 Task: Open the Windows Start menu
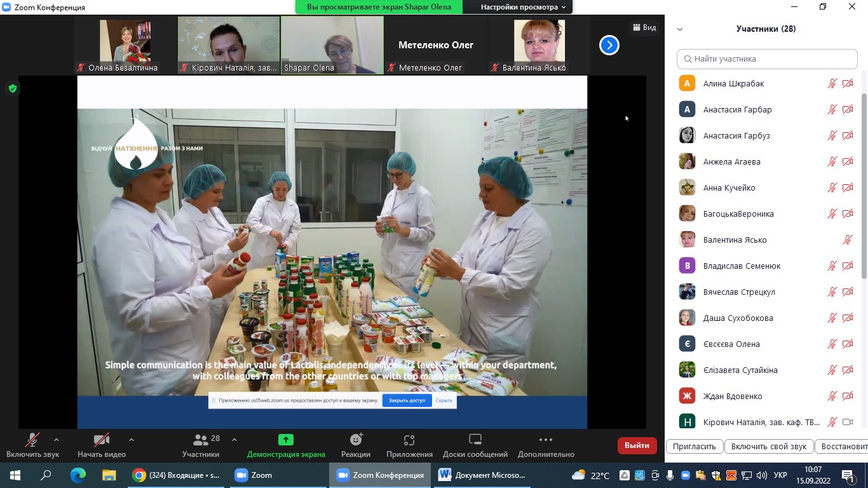[x=15, y=475]
